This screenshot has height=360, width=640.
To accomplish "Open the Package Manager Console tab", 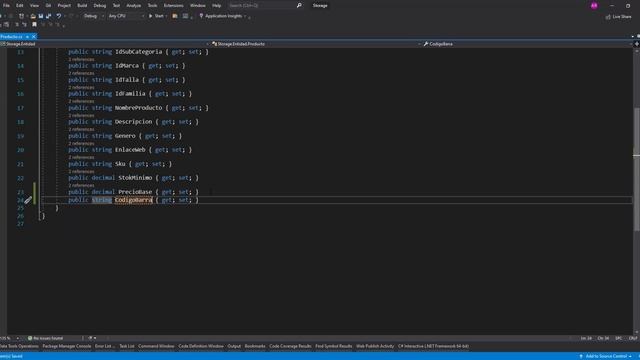I will tap(67, 346).
